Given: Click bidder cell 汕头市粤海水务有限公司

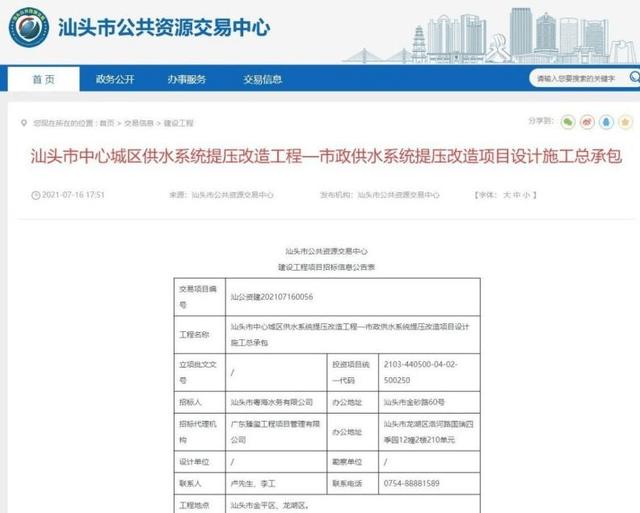Looking at the screenshot, I should 276,402.
